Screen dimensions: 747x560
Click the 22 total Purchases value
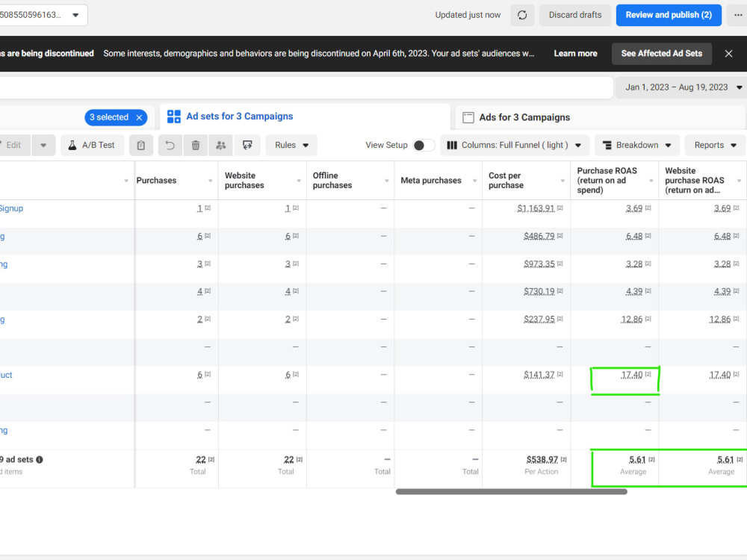(x=200, y=459)
